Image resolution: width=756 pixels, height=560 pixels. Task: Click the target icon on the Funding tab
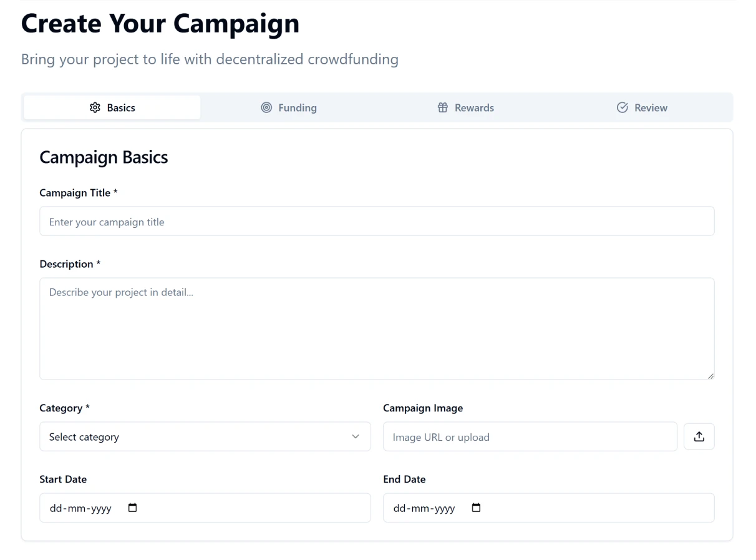pyautogui.click(x=266, y=107)
